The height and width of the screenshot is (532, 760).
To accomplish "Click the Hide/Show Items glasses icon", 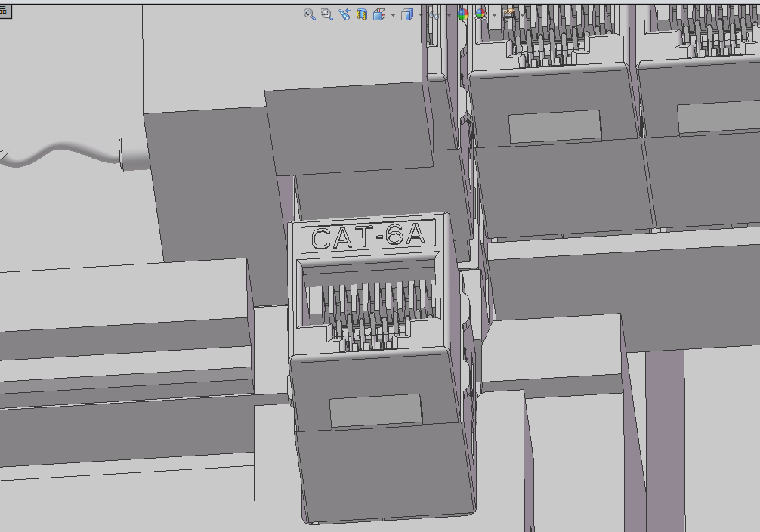I will pos(434,15).
